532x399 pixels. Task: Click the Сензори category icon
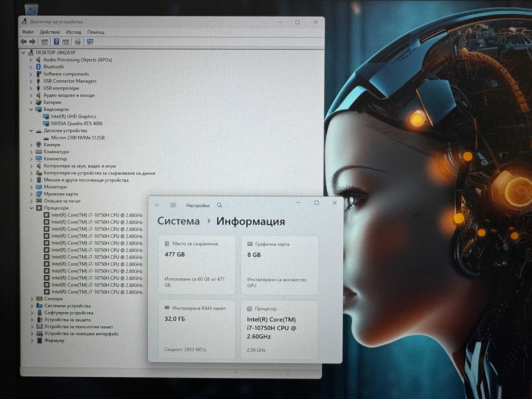click(x=39, y=299)
